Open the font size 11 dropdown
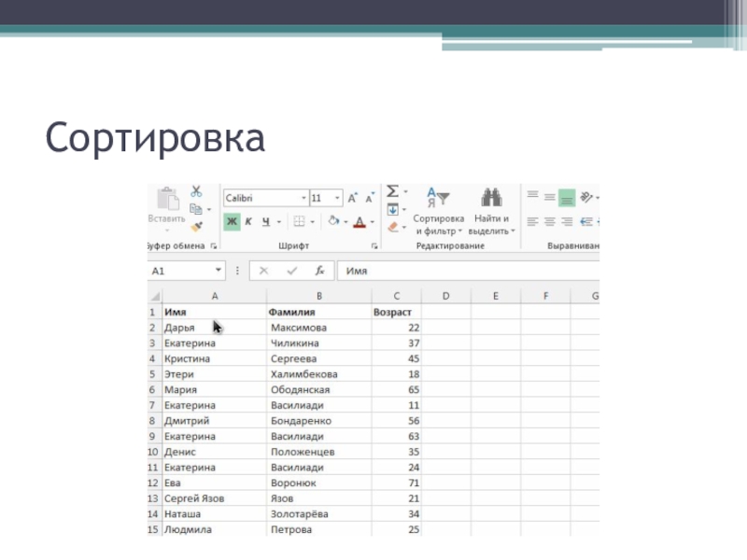 (337, 198)
